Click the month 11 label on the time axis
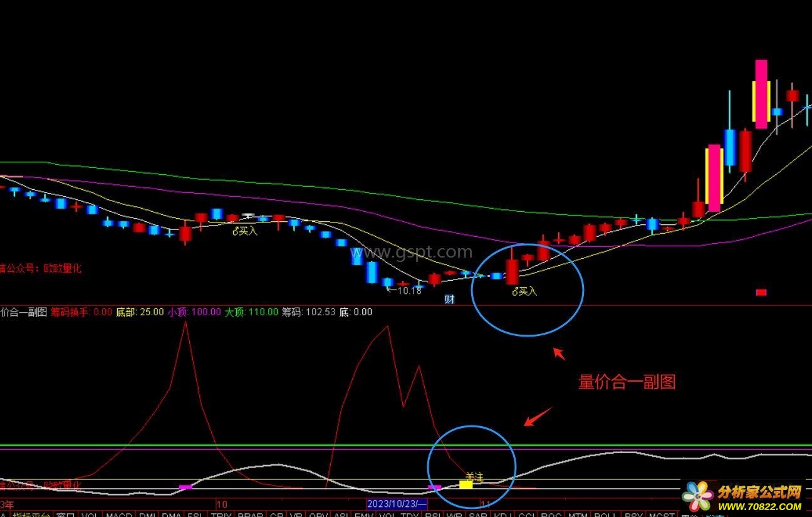Screen dimensions: 812x517 click(x=486, y=503)
